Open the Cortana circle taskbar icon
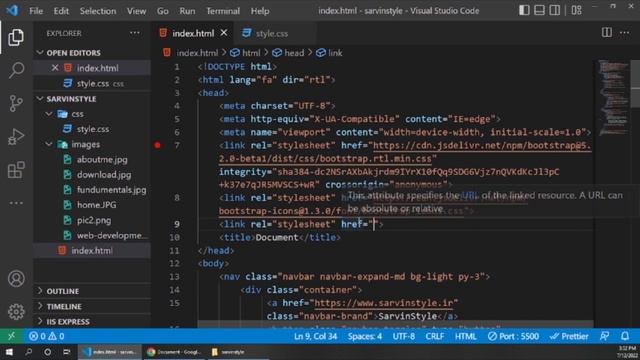Viewport: 640px width, 360px height. (x=47, y=351)
